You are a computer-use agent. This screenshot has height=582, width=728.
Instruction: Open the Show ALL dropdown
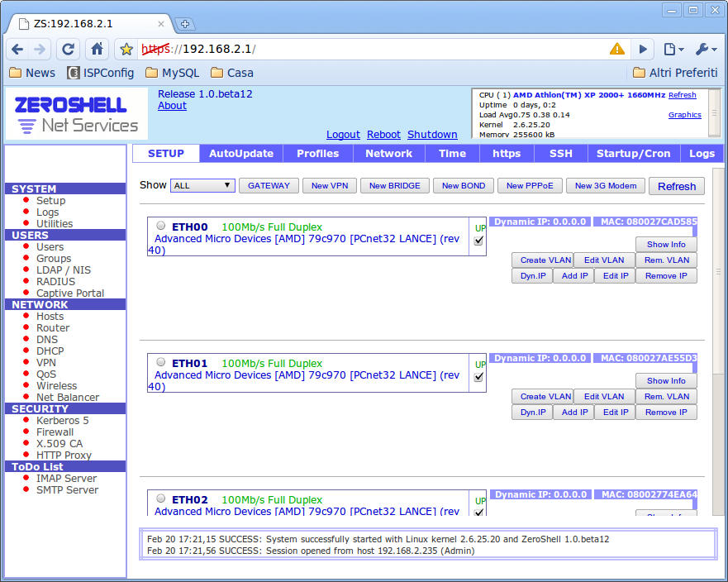tap(202, 185)
